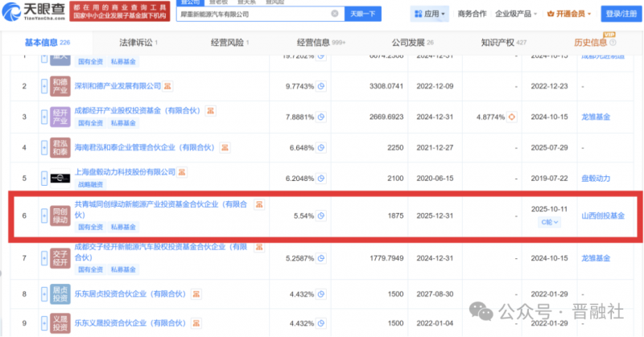Viewport: 644px width, 337px height.
Task: Open the 盘毂动力 related-product link
Action: tap(596, 178)
